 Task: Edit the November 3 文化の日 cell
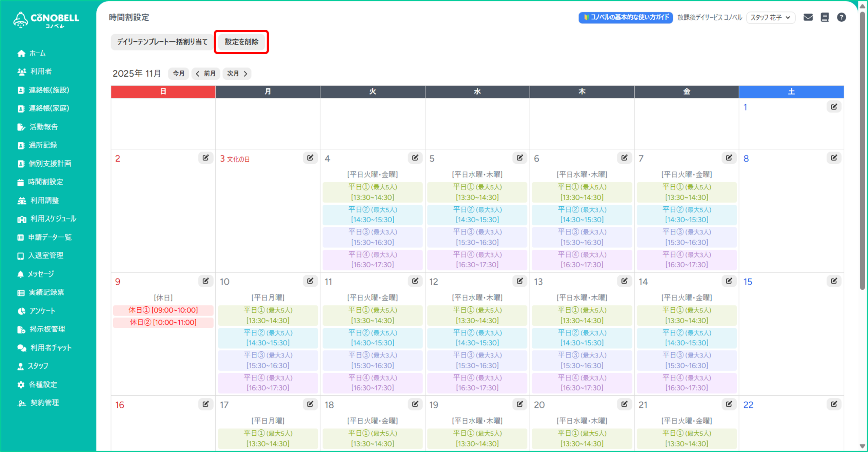310,158
